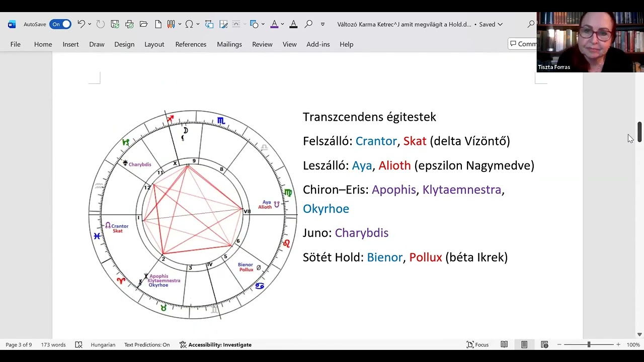Click the replace/translate toolbar icon

(209, 24)
